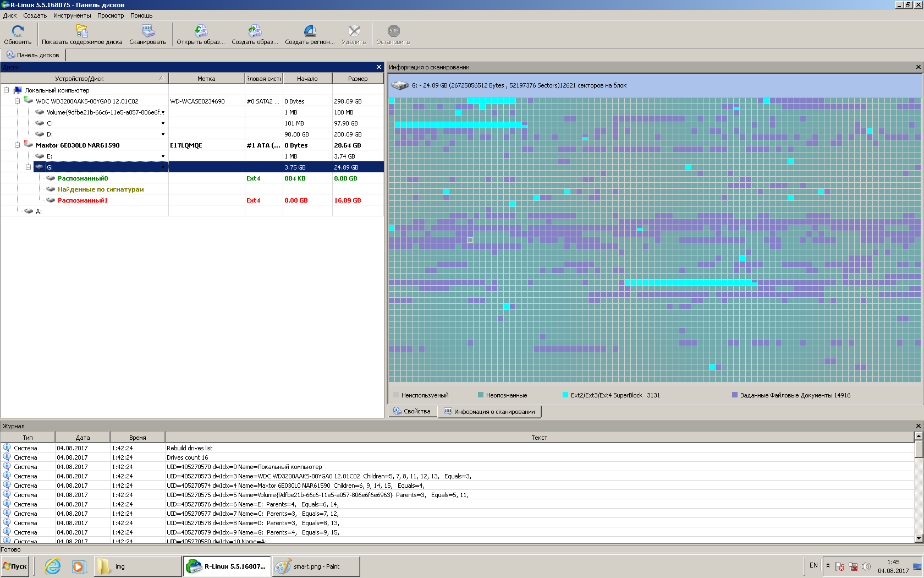The image size is (924, 578).
Task: Click the cyan Ext2/Ext3/Ext4 SuperBlock legend swatch
Action: click(565, 395)
